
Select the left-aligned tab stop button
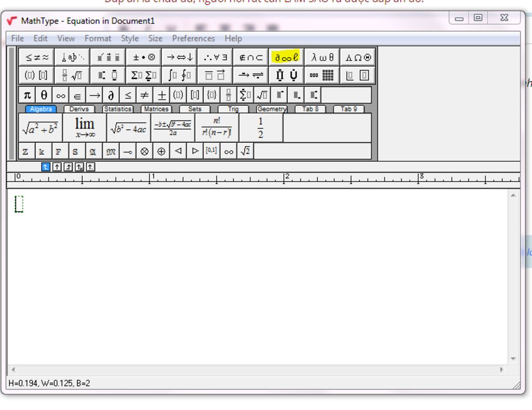point(46,167)
